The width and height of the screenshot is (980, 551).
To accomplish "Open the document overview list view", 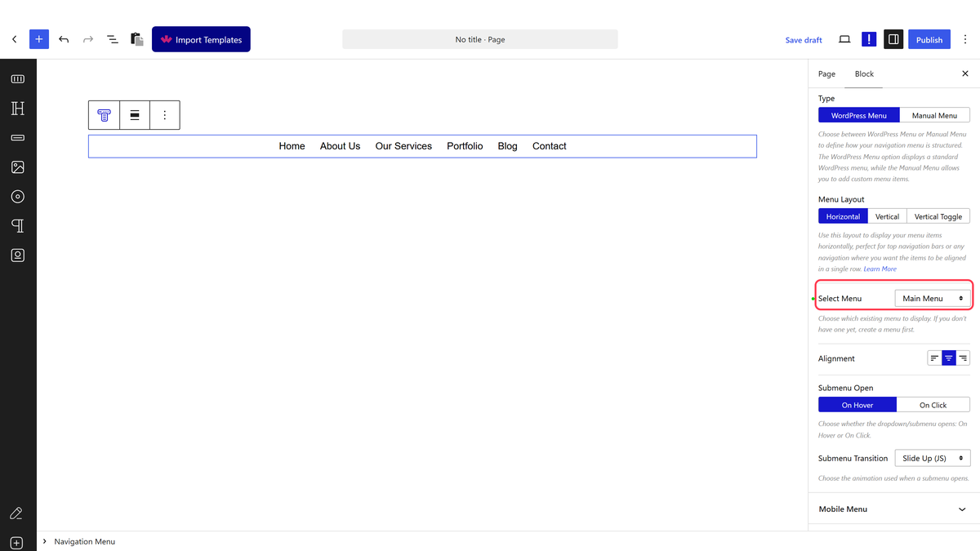I will (x=113, y=39).
